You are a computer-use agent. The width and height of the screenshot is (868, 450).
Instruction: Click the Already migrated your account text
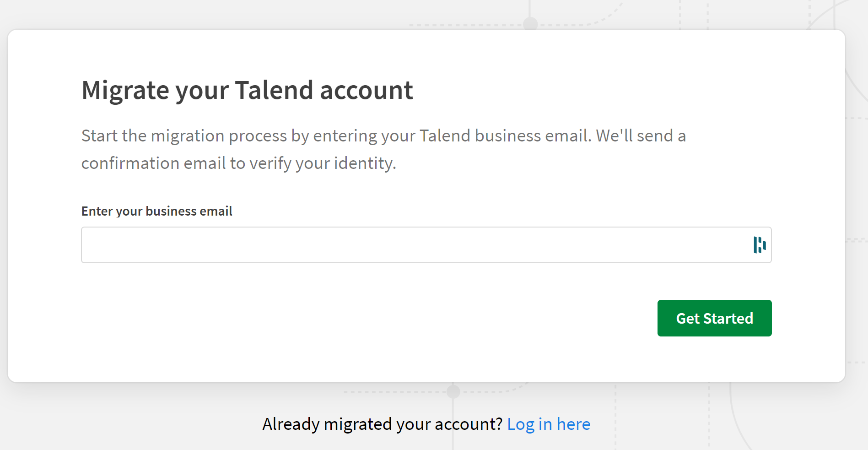point(381,424)
